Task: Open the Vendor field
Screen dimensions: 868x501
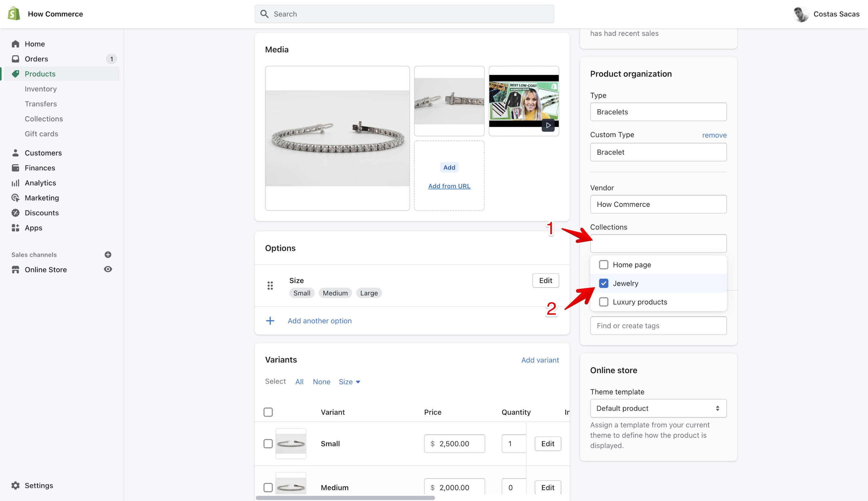Action: point(658,204)
